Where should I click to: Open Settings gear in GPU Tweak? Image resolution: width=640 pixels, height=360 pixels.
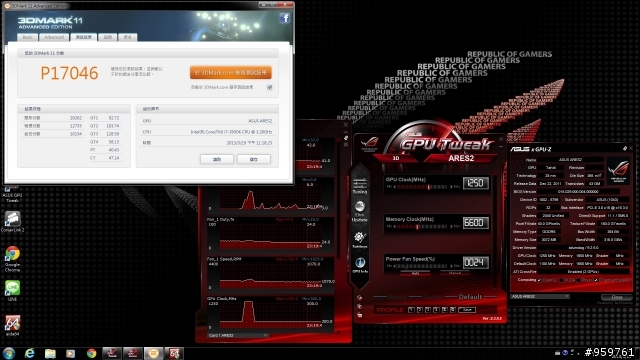[x=360, y=239]
